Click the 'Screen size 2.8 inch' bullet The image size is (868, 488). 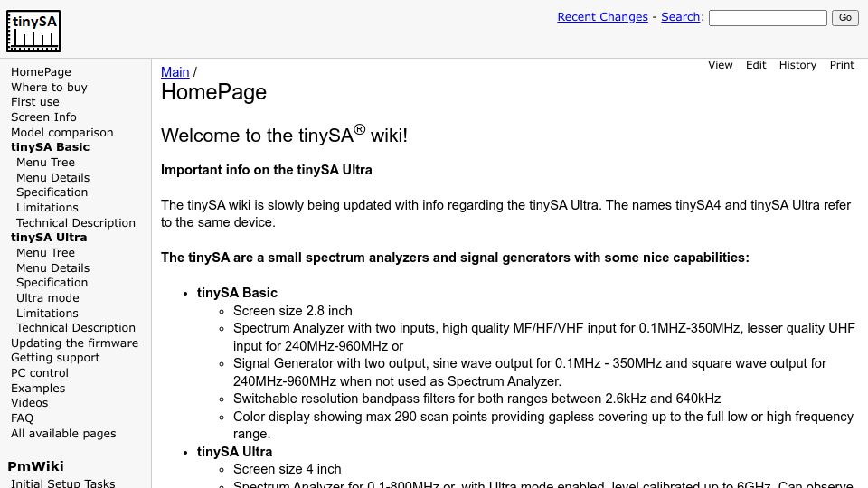pos(293,311)
